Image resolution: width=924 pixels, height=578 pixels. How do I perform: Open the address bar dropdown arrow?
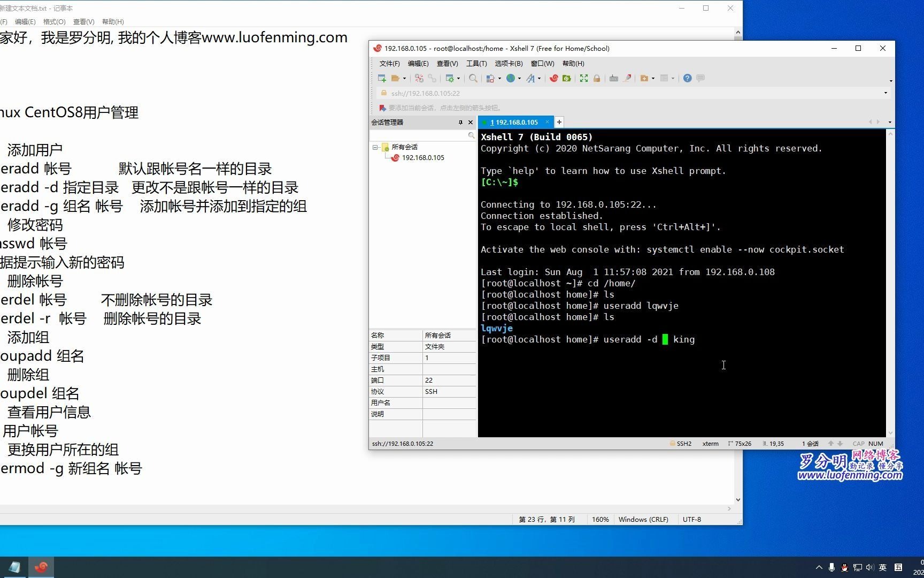[x=885, y=93]
